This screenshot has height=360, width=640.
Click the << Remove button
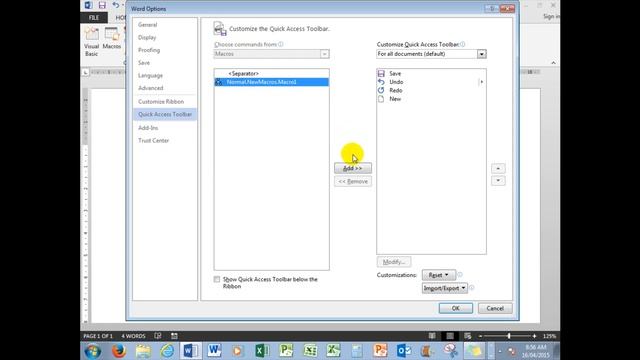[353, 181]
